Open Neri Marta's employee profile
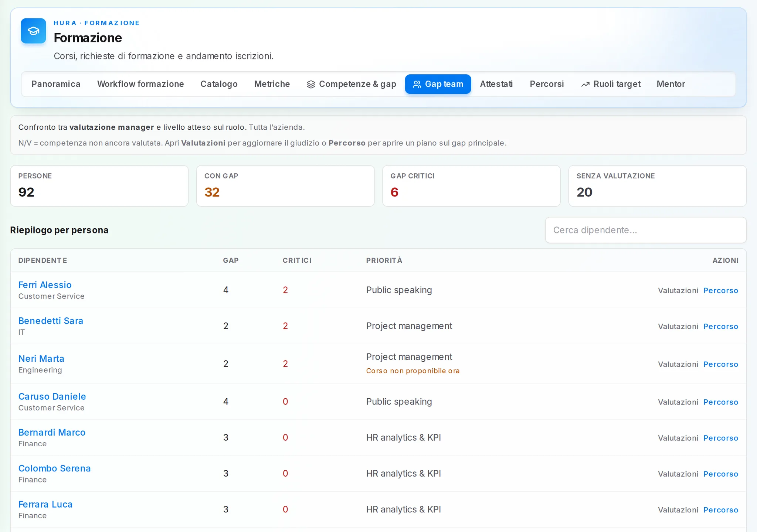 (41, 359)
